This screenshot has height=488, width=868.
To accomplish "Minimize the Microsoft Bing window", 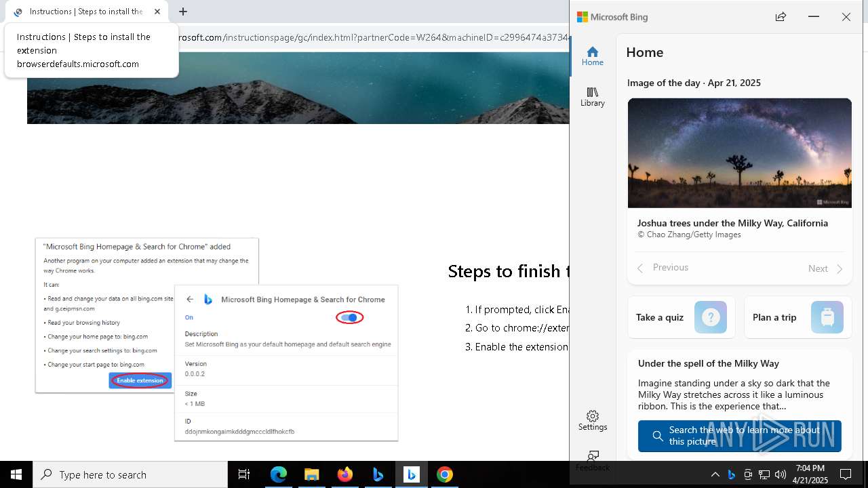I will [x=814, y=17].
